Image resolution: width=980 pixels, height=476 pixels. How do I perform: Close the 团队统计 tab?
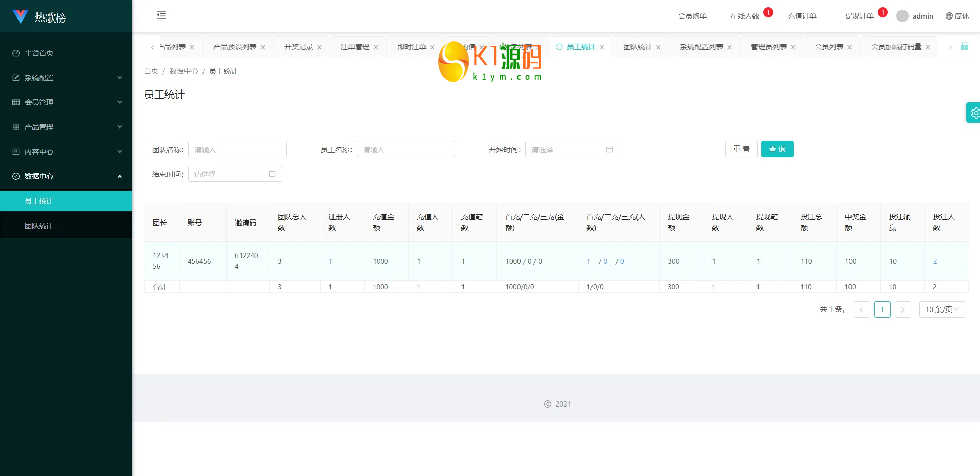pyautogui.click(x=658, y=47)
